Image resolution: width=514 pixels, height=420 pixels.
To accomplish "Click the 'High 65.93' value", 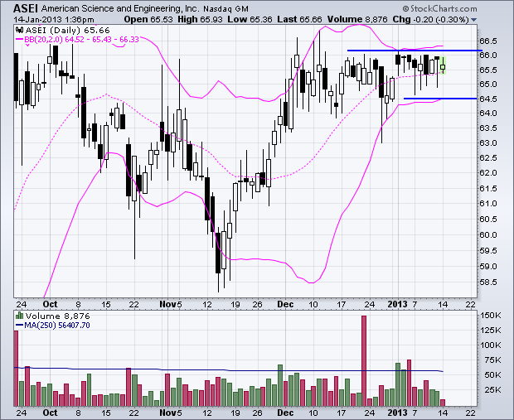I will pos(200,20).
